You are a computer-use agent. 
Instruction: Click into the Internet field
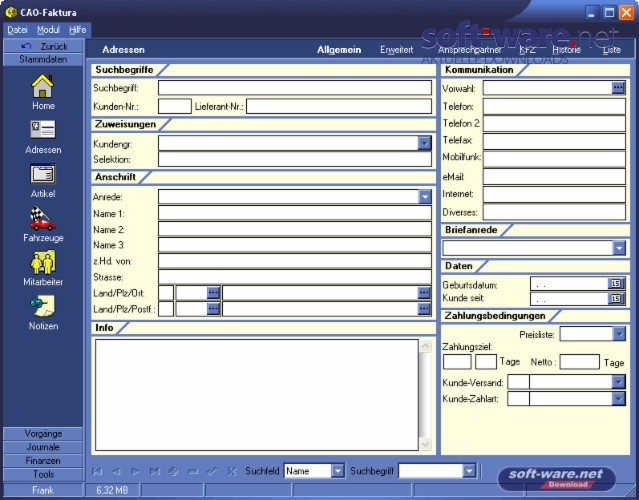pos(554,194)
